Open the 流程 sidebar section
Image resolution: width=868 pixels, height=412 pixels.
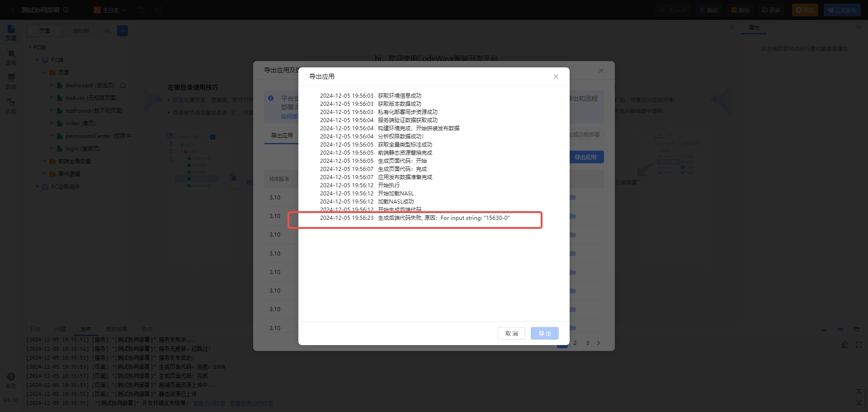(x=11, y=106)
